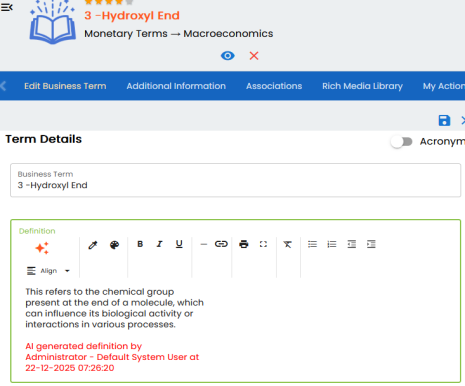The height and width of the screenshot is (386, 465).
Task: Insert a hyperlink with the link icon
Action: click(221, 244)
